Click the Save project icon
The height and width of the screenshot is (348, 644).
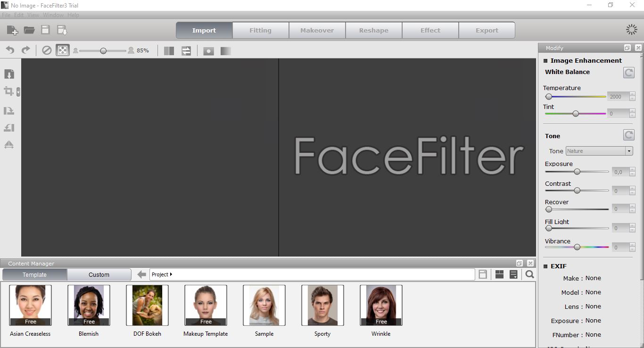(45, 30)
